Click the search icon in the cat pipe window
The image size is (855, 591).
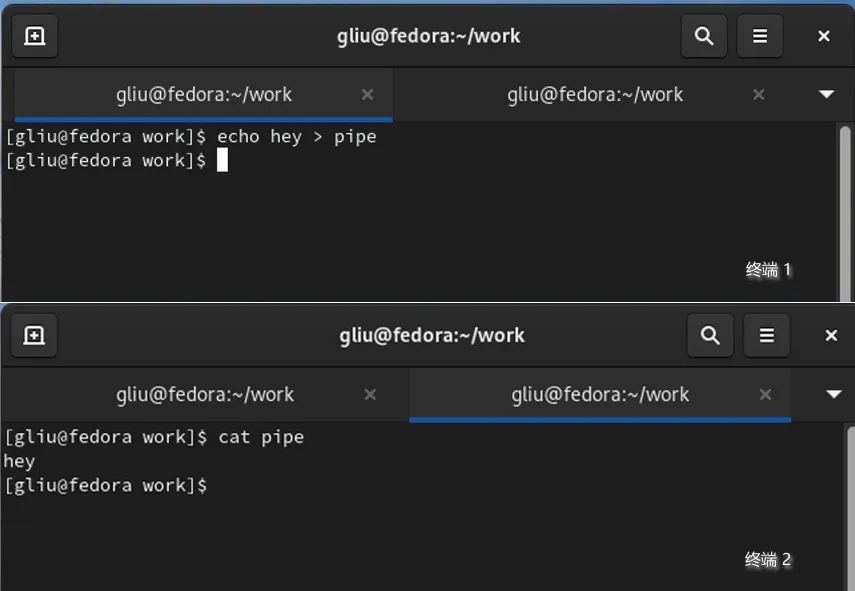(710, 336)
